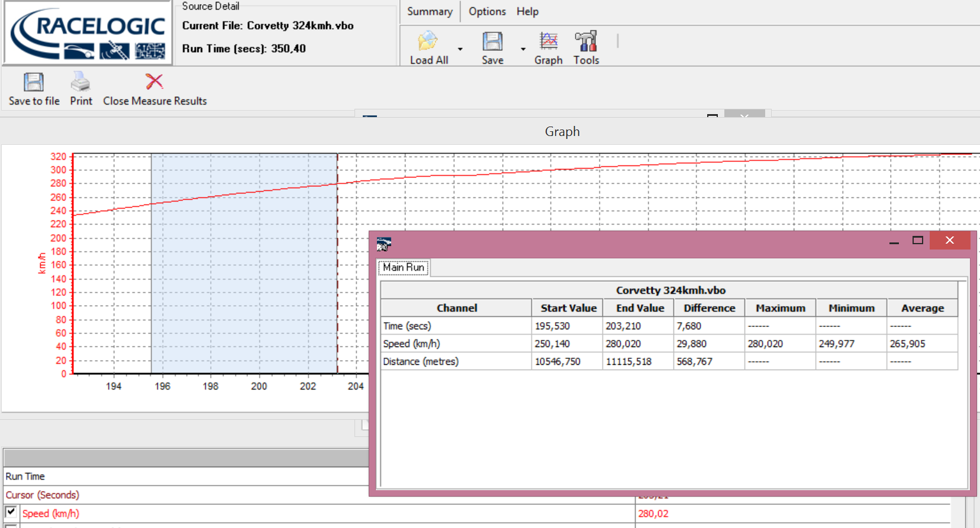Click the Save to file icon
This screenshot has width=980, height=528.
[x=34, y=82]
